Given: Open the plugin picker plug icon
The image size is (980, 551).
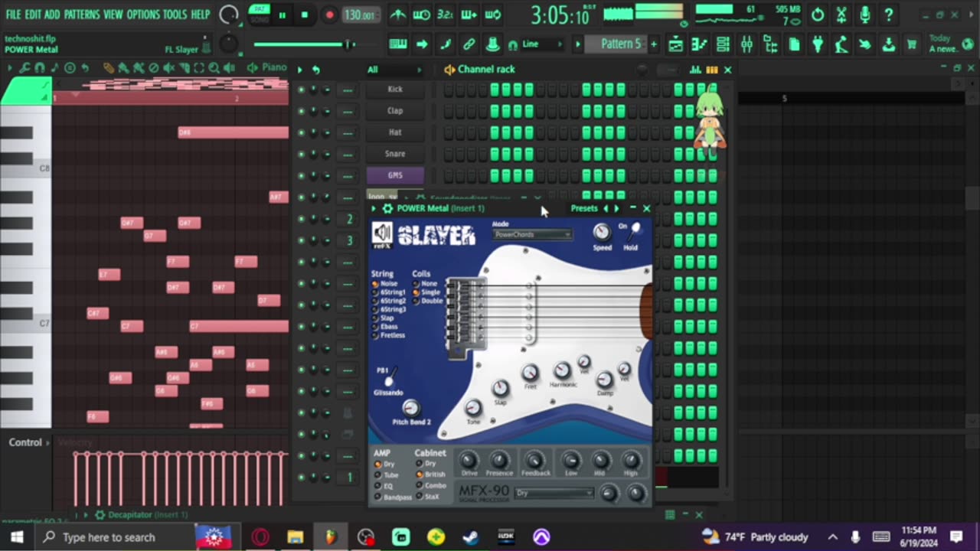Looking at the screenshot, I should click(818, 44).
